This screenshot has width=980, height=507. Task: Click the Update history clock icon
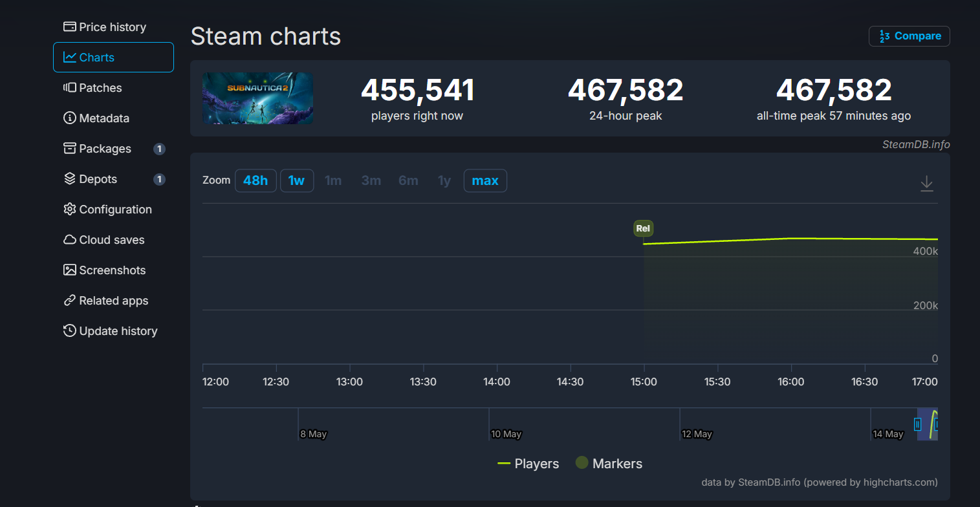click(x=70, y=331)
